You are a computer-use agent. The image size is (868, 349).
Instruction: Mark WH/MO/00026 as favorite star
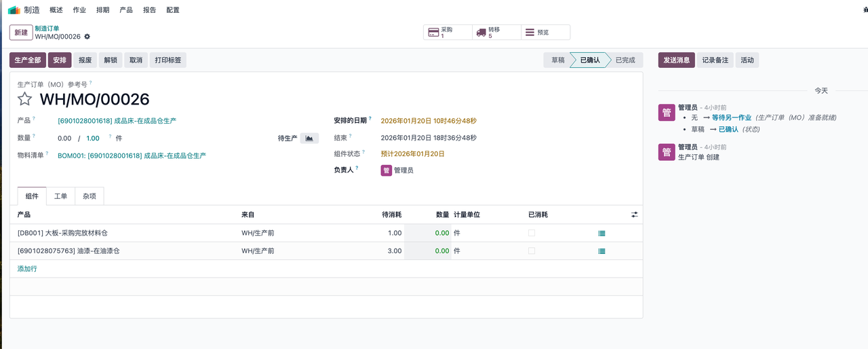point(25,99)
